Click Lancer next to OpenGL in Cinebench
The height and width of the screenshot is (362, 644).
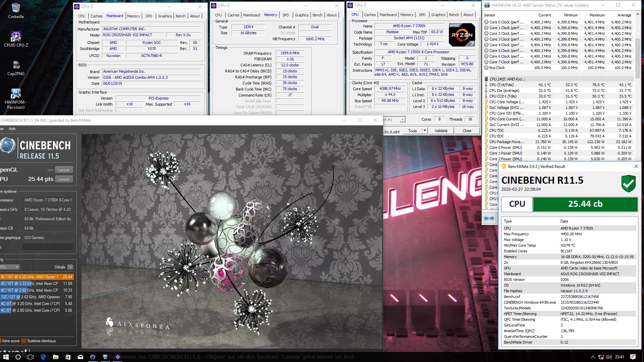pos(64,170)
